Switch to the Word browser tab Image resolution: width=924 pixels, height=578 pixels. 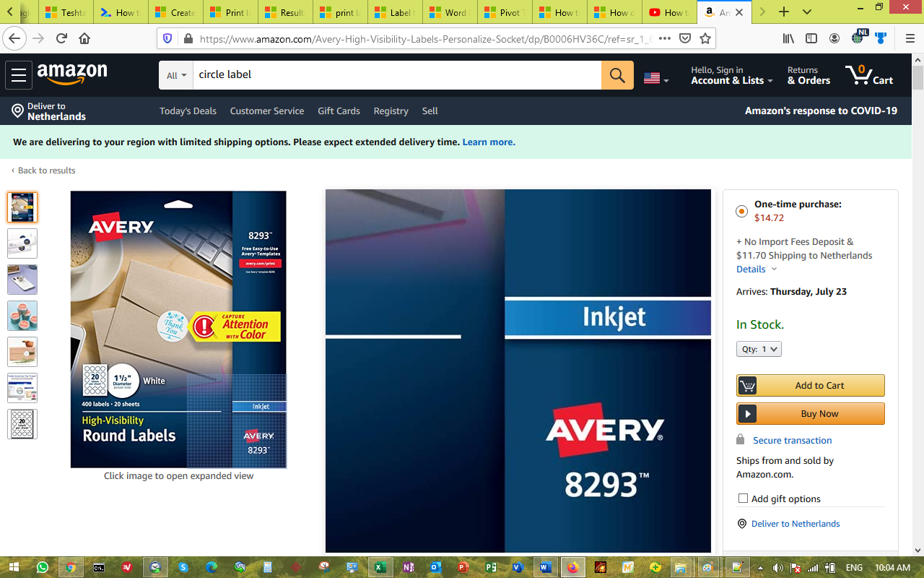point(450,12)
